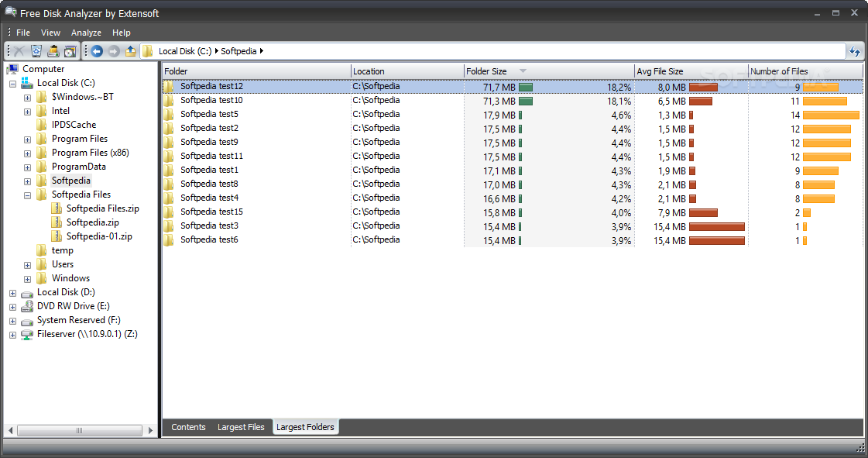This screenshot has width=868, height=458.
Task: Click the delete X toolbar icon
Action: click(19, 51)
